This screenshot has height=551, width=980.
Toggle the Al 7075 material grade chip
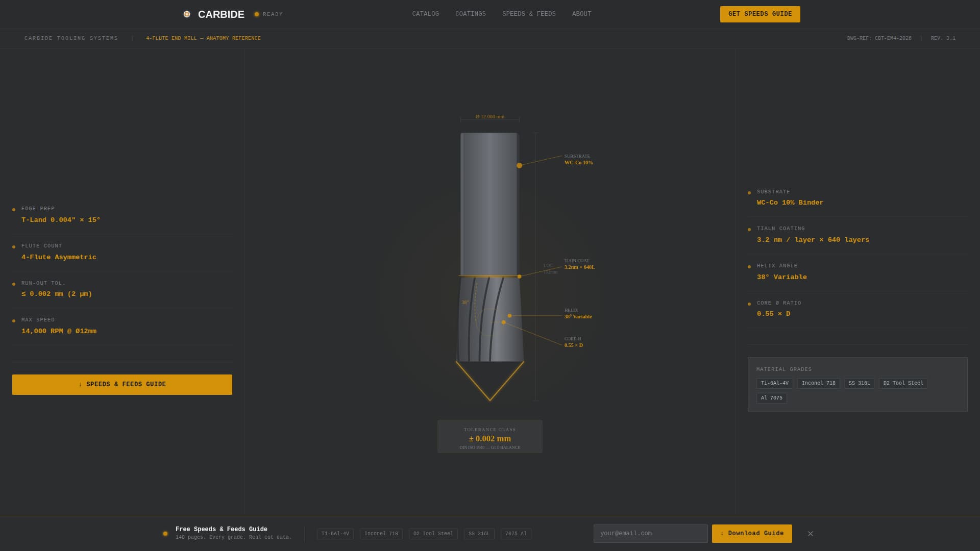pyautogui.click(x=771, y=398)
